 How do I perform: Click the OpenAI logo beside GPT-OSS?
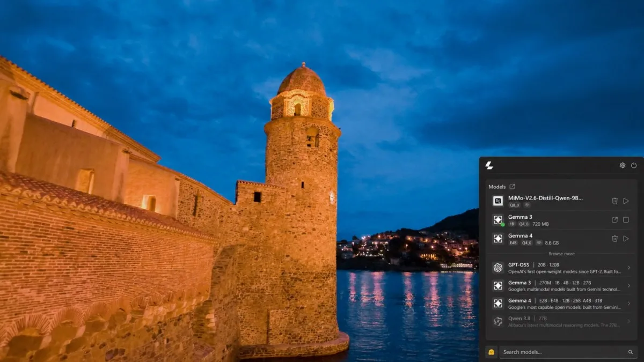[x=498, y=267]
